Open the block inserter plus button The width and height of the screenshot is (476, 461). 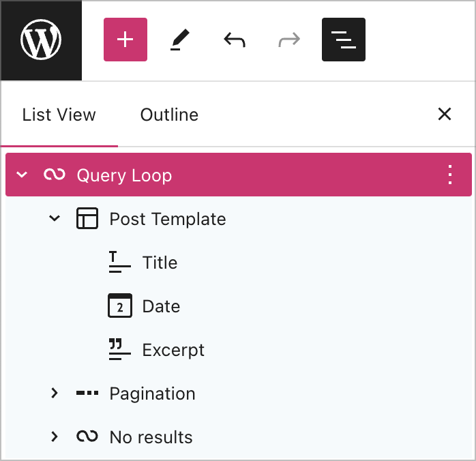pos(125,40)
